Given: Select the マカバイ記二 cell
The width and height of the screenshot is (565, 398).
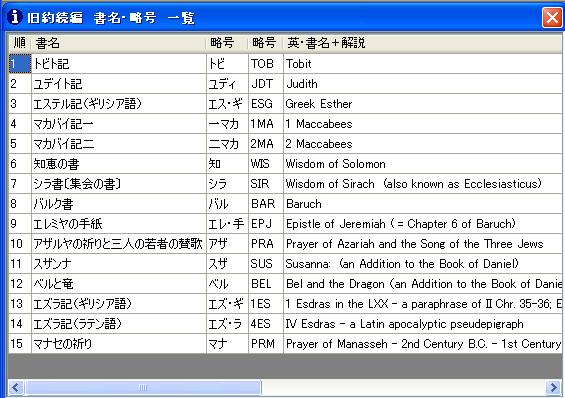Looking at the screenshot, I should click(x=119, y=144).
